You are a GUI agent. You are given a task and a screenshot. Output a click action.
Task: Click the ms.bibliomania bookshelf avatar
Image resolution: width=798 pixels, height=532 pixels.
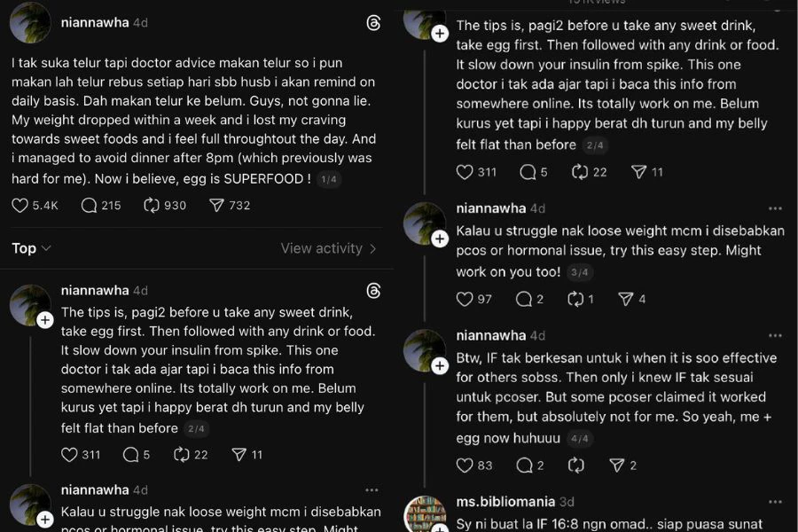[x=424, y=514]
